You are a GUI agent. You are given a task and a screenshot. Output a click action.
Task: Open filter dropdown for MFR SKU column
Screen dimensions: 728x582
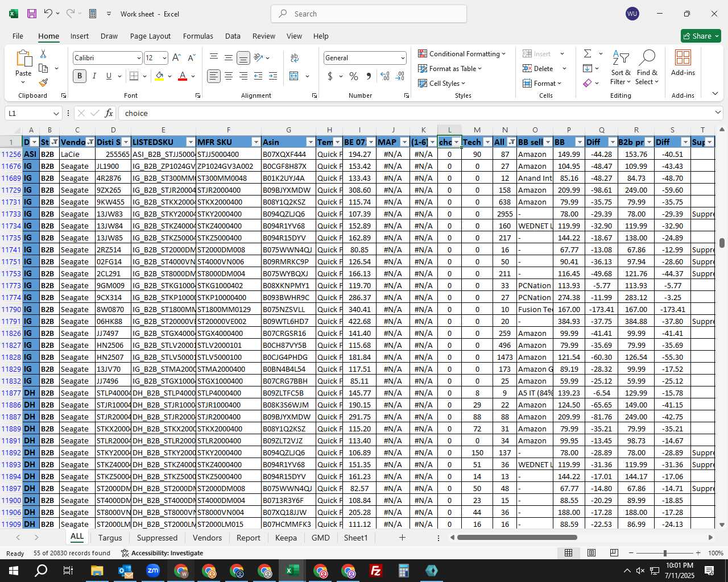point(256,142)
